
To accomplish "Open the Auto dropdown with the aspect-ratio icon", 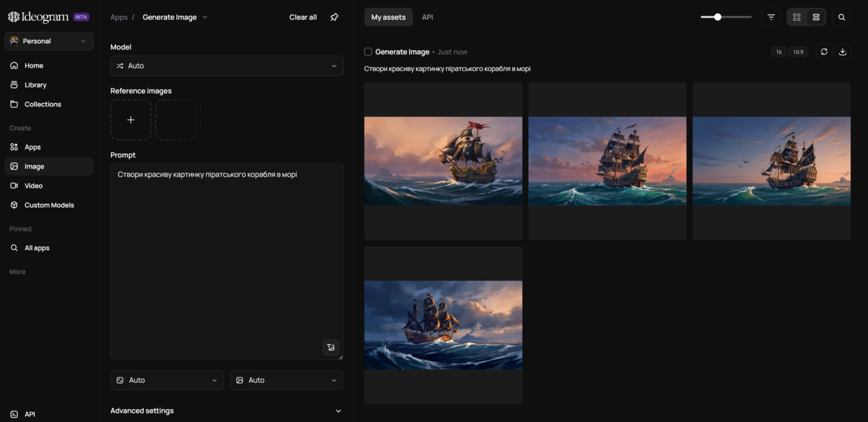I will [x=167, y=380].
